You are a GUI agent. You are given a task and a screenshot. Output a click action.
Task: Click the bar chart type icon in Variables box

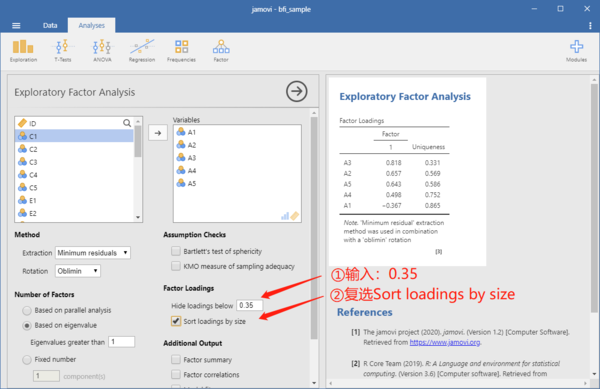tap(285, 216)
